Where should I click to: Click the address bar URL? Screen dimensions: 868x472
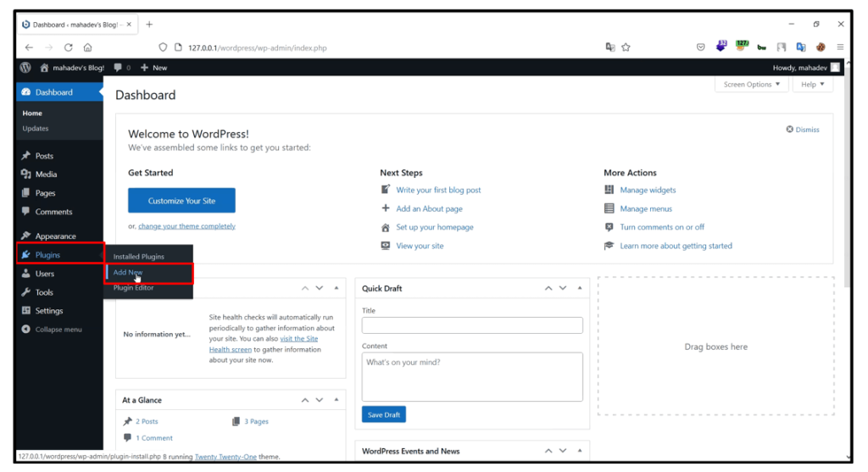tap(258, 48)
